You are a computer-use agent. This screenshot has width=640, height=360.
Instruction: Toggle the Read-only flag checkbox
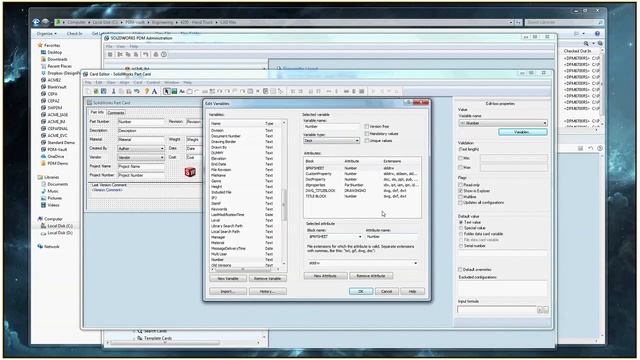click(460, 185)
